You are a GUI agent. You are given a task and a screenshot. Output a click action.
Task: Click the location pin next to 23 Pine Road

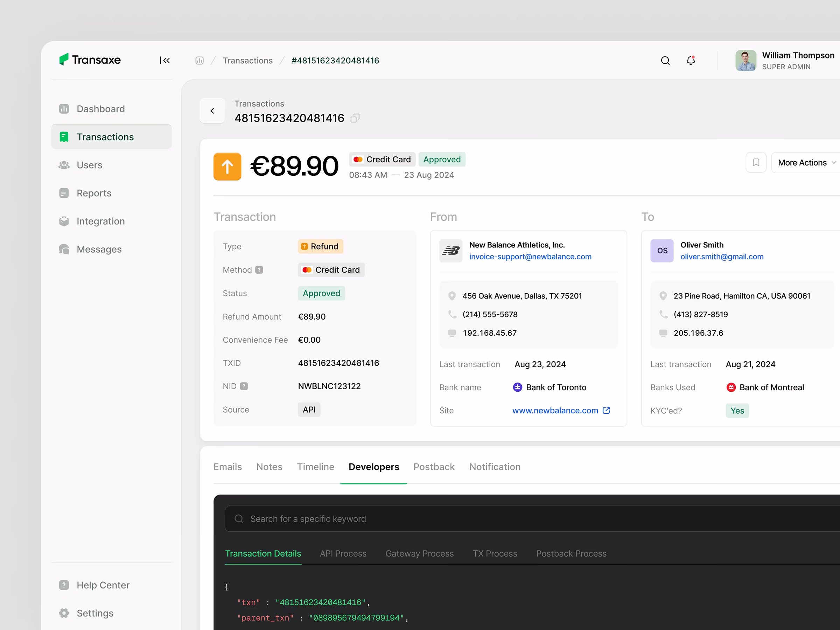[663, 296]
